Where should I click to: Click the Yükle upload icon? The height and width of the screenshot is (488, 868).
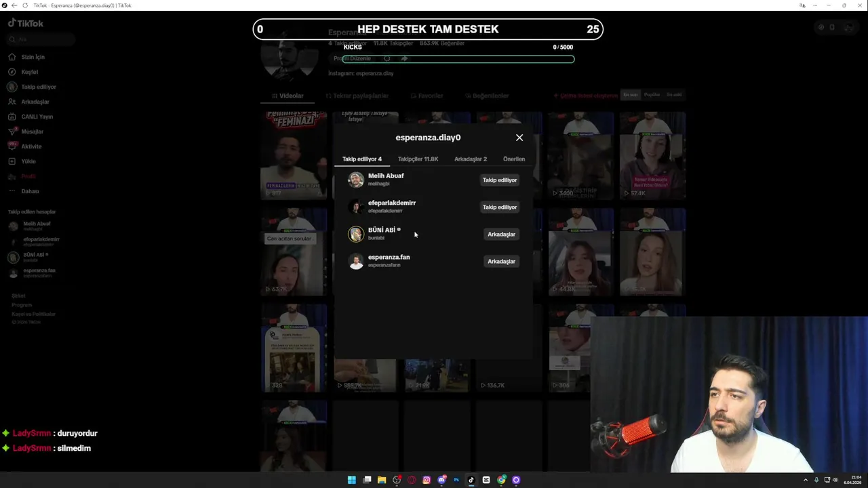tap(12, 161)
